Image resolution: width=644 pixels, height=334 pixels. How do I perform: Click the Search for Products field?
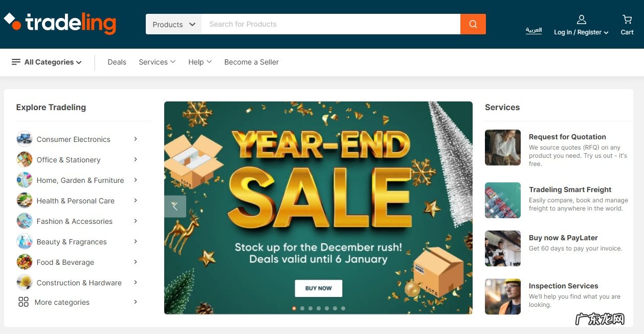point(331,24)
